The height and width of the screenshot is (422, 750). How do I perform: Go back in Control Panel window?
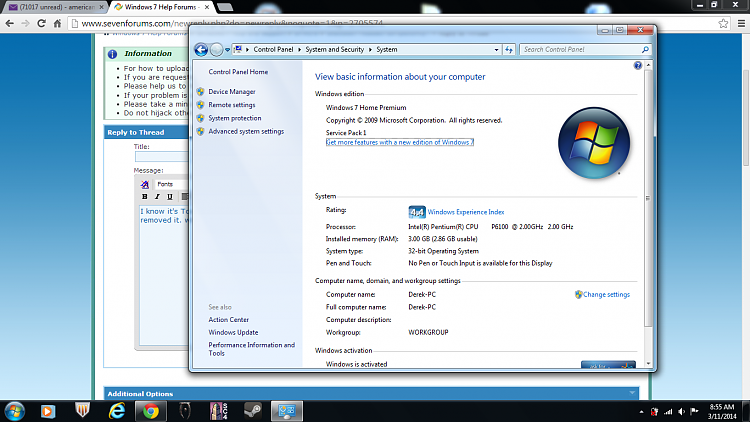pos(201,49)
